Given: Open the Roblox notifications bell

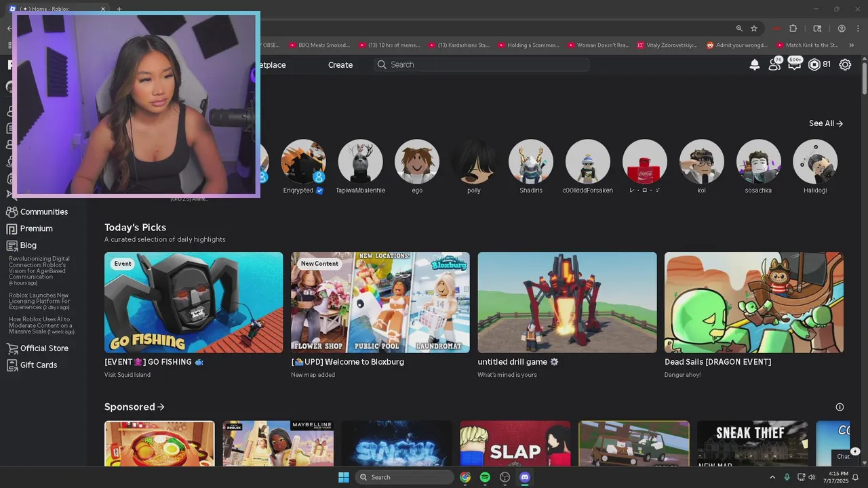Looking at the screenshot, I should 754,64.
